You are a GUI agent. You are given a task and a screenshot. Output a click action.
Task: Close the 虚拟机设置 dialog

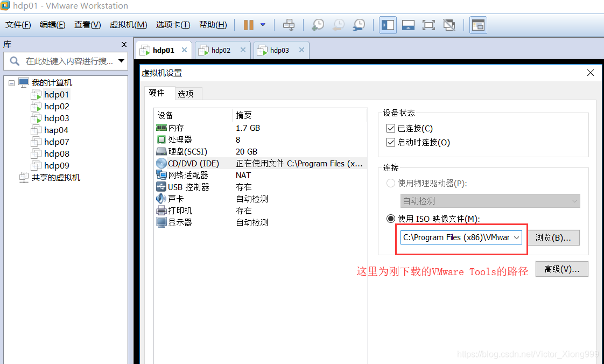coord(590,73)
